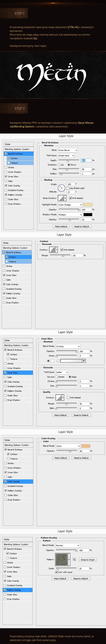Click the new preset icon beside Pattern
This screenshot has height=644, width=106.
(x=74, y=560)
